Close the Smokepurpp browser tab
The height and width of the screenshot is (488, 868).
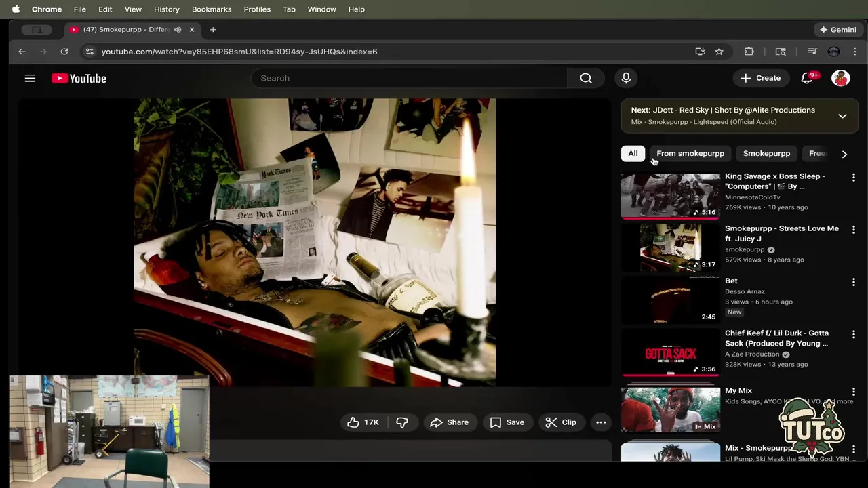[192, 30]
